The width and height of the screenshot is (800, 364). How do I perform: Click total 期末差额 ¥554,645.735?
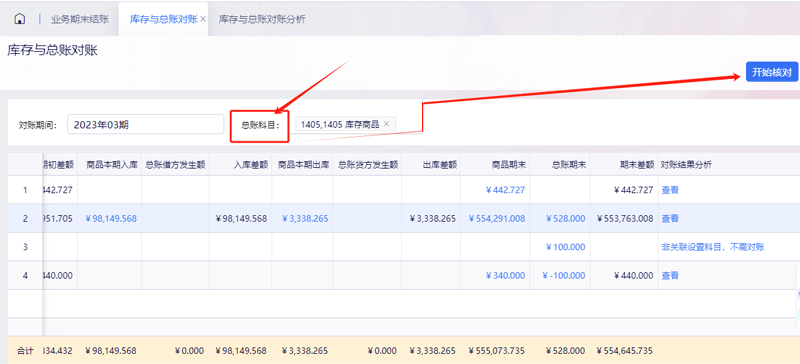point(625,351)
